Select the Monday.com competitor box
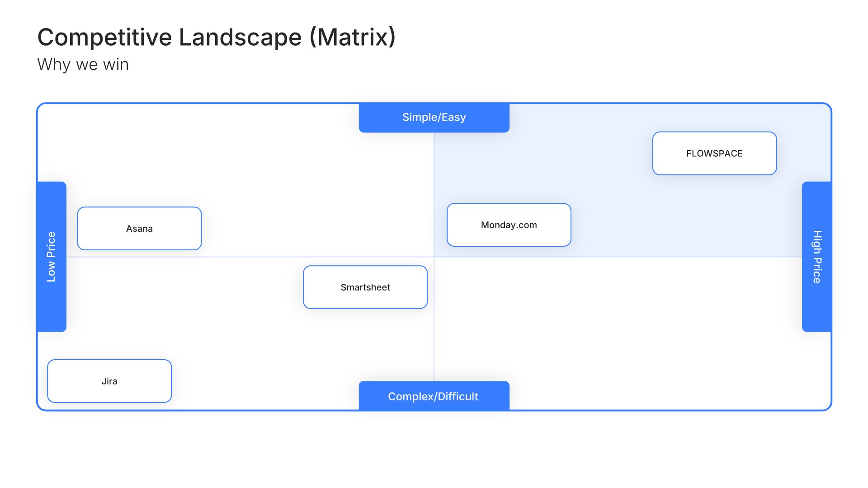The height and width of the screenshot is (488, 868). point(509,225)
